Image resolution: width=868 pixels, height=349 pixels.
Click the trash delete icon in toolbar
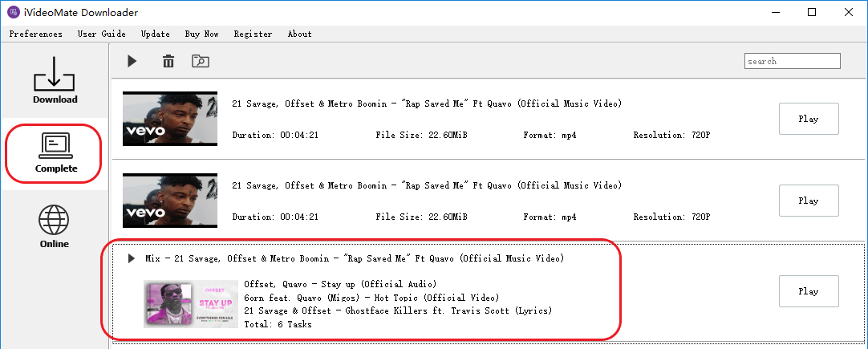168,61
